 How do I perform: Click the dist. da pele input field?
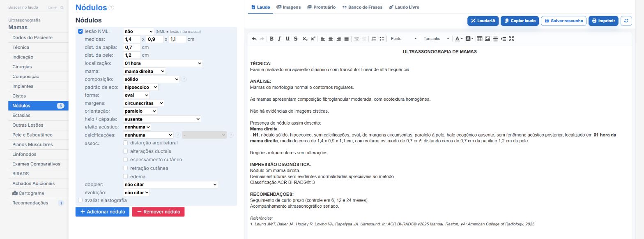pos(132,55)
